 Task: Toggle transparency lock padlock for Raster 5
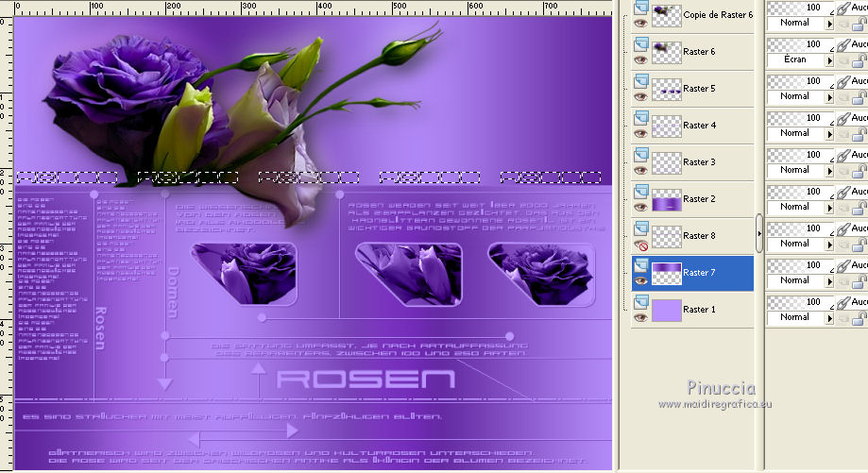coord(859,97)
